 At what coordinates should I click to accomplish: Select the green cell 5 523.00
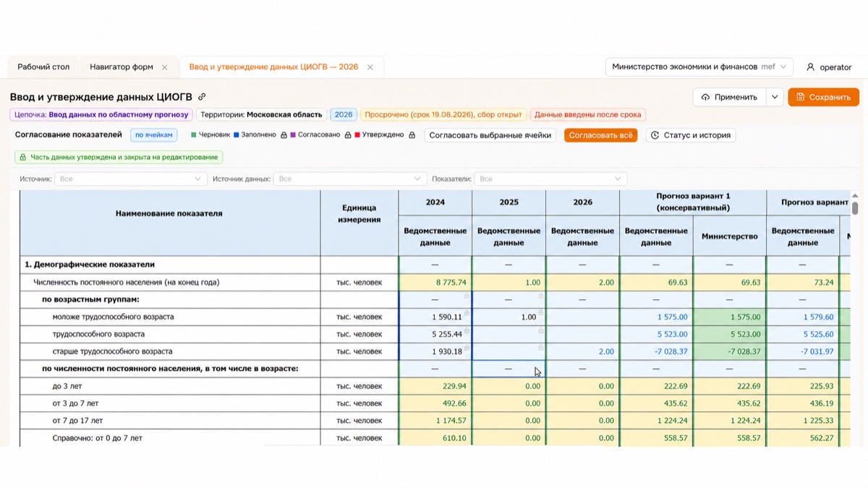tap(730, 334)
